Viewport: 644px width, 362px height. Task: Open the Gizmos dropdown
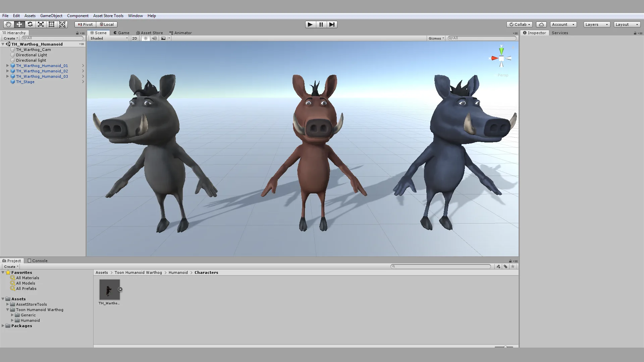[x=436, y=38]
